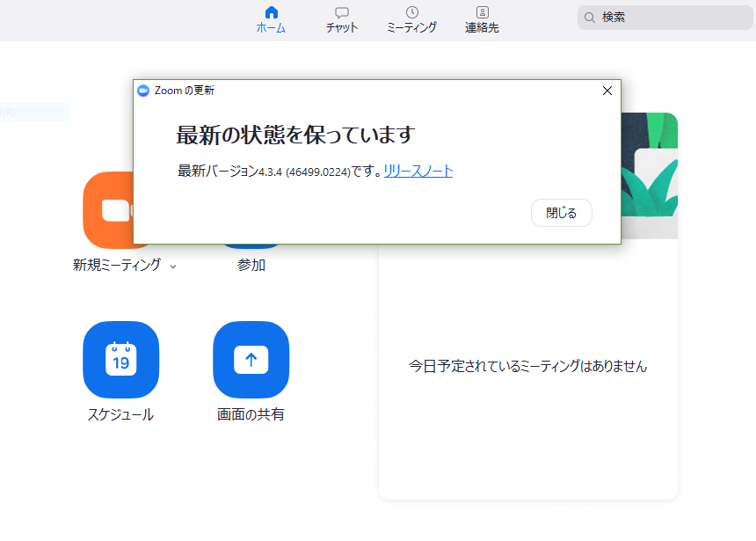Click the plant banner image
The height and width of the screenshot is (541, 756).
(650, 176)
